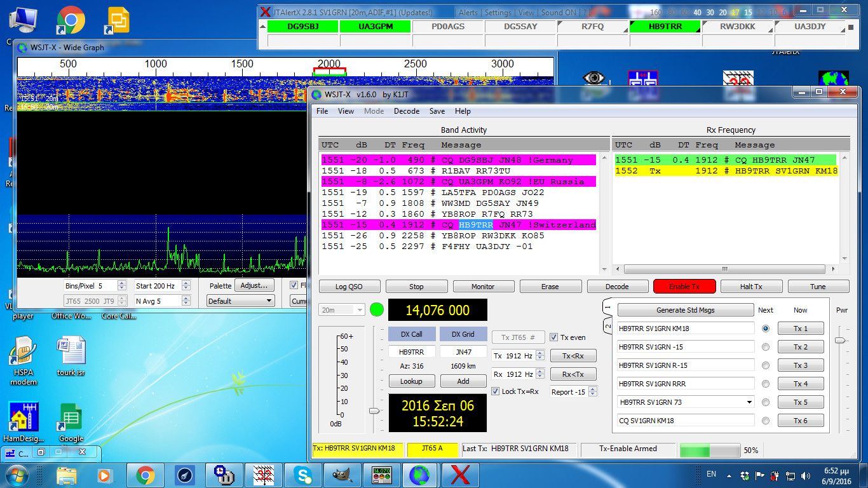The image size is (868, 488).
Task: Expand the HB9TRR SV1GRN 73 message dropdown
Action: coord(749,402)
